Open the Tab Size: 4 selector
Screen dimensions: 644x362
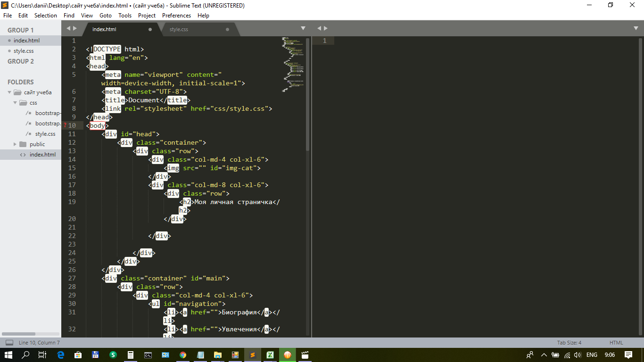(x=569, y=343)
